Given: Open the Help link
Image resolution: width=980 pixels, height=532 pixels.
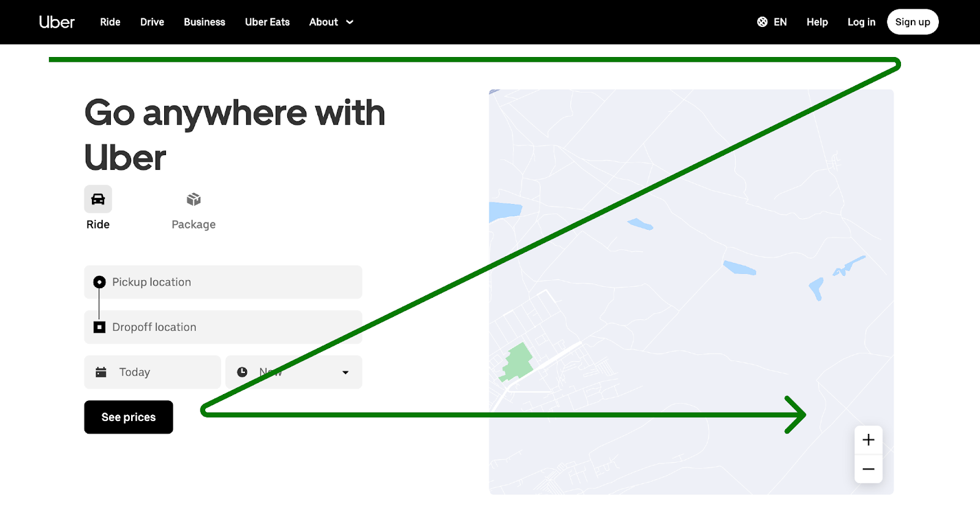Looking at the screenshot, I should click(x=817, y=22).
